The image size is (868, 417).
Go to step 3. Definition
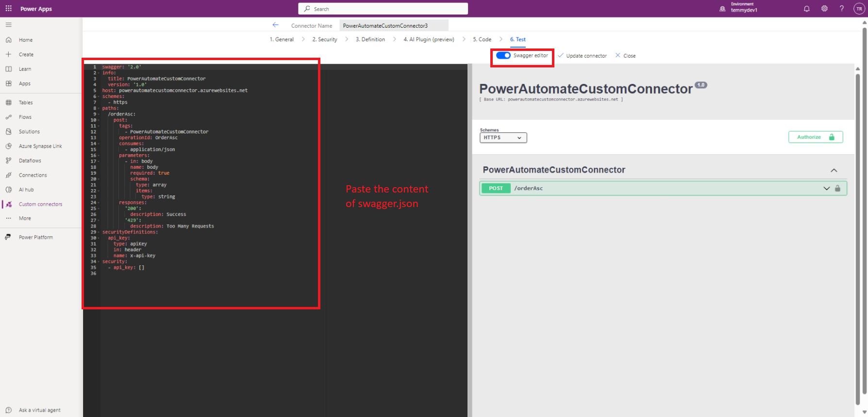[x=370, y=39]
